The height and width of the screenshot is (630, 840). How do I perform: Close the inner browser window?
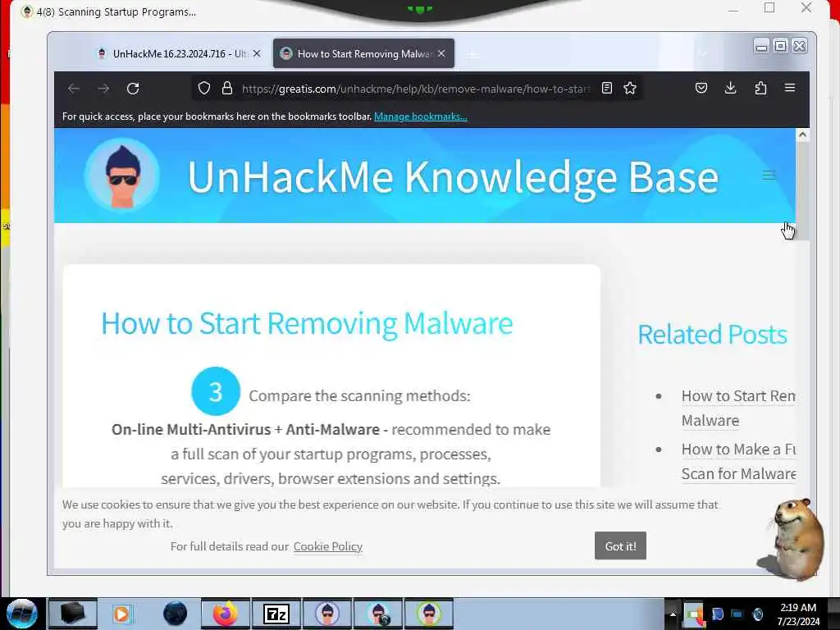pos(799,47)
